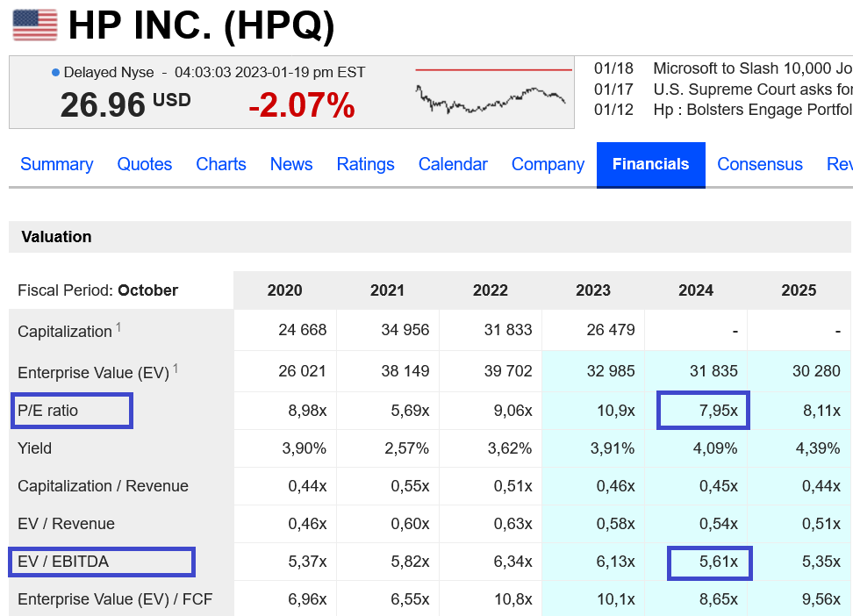Open the Quotes tab
This screenshot has height=616, width=853.
click(145, 164)
